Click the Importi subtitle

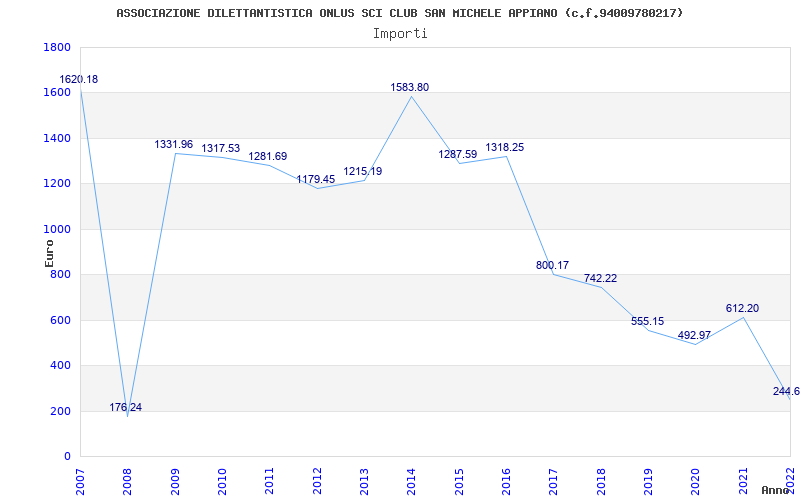(400, 34)
